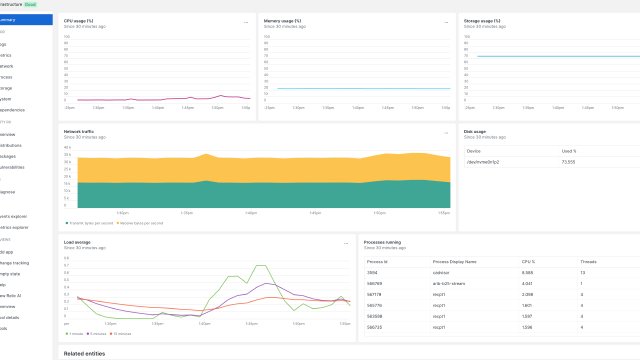Open Metrics in the sidebar
This screenshot has height=360, width=640.
6,55
